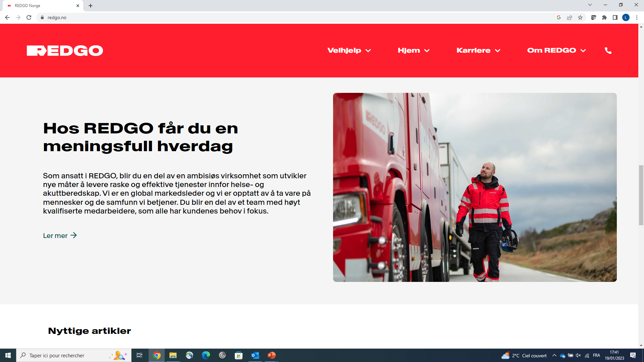Click the OneDrive sync tray icon
The height and width of the screenshot is (362, 644).
coord(562,356)
